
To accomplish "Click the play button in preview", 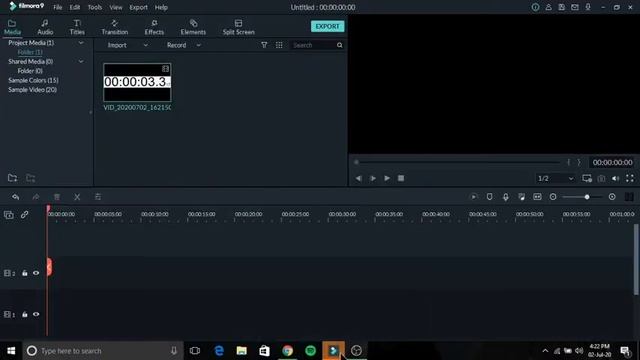I will click(x=387, y=178).
